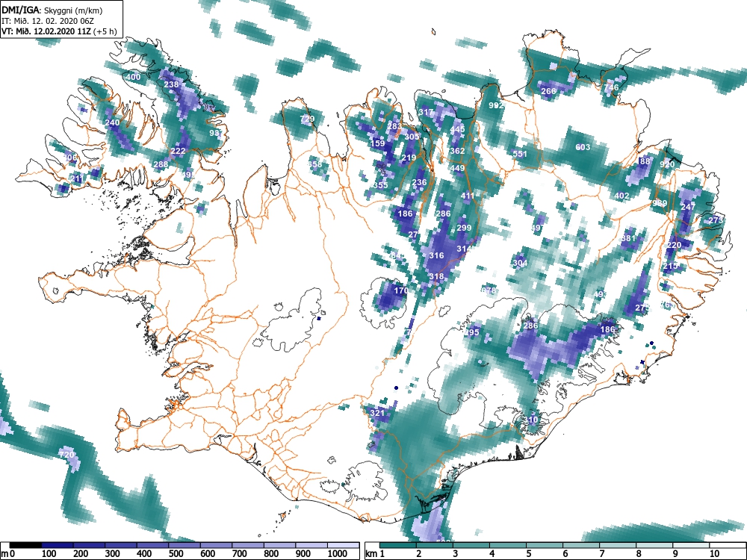Click the black legend swatch between 0 and 100 m
The image size is (747, 560).
coord(25,546)
